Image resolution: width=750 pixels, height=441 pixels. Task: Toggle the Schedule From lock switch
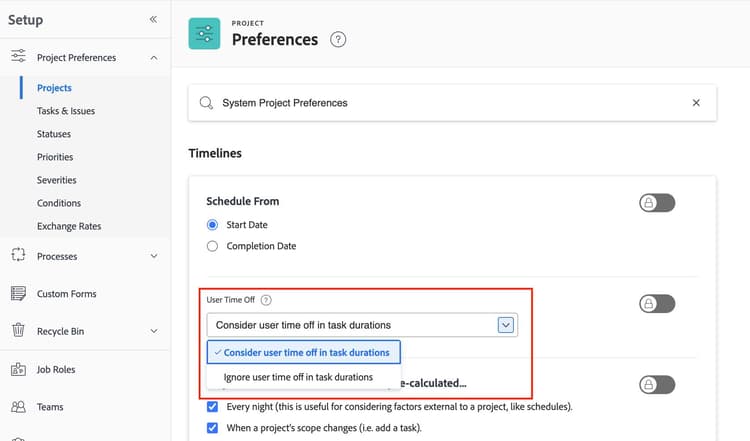(x=657, y=203)
